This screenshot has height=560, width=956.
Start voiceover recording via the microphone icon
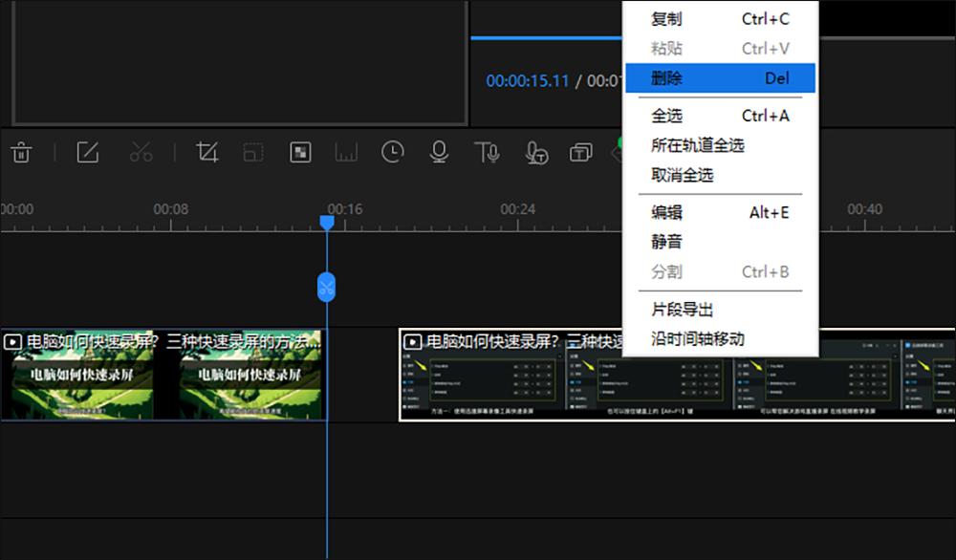(438, 153)
